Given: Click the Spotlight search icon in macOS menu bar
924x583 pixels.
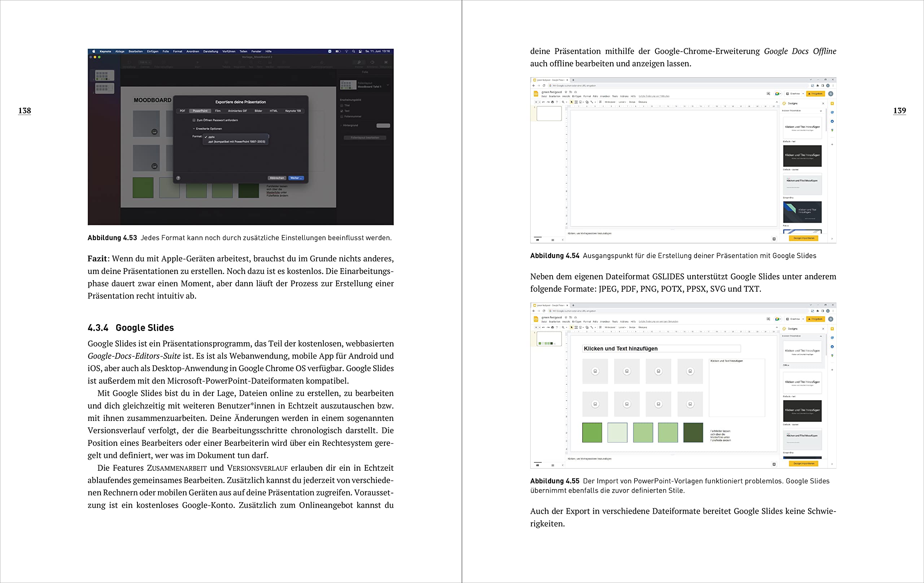Looking at the screenshot, I should [353, 51].
